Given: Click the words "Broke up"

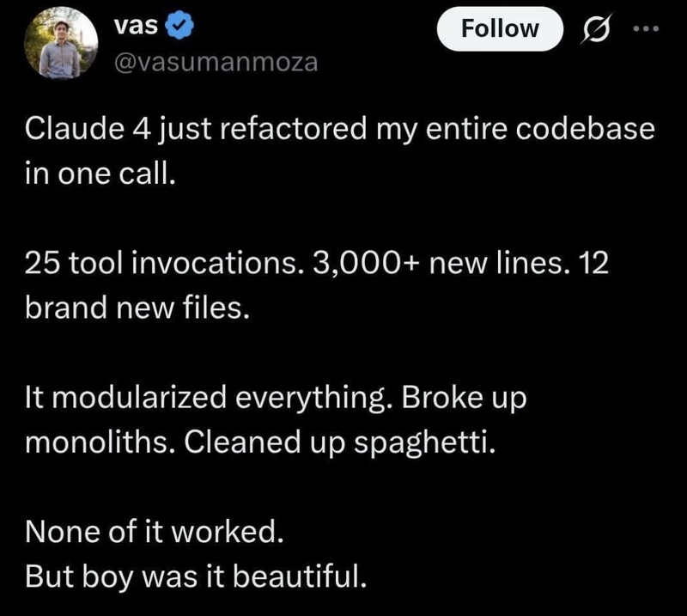Looking at the screenshot, I should [464, 398].
